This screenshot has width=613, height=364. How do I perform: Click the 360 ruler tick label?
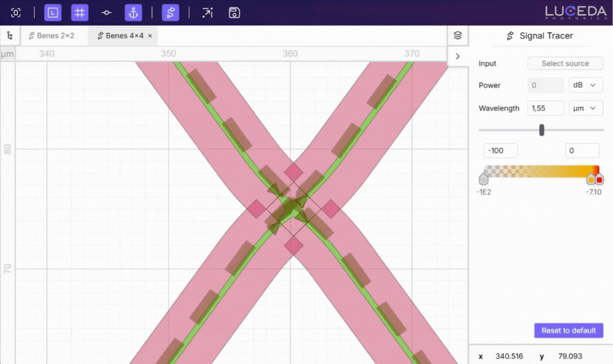pos(290,54)
